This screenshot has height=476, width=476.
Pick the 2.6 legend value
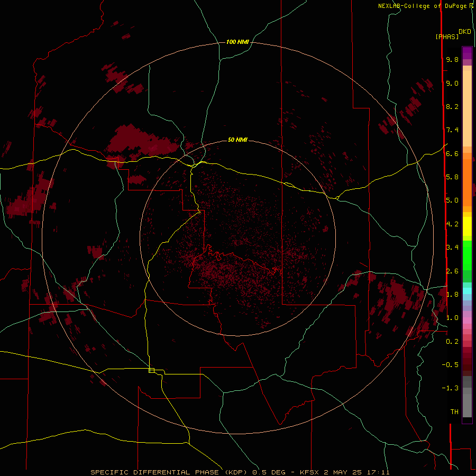(452, 271)
